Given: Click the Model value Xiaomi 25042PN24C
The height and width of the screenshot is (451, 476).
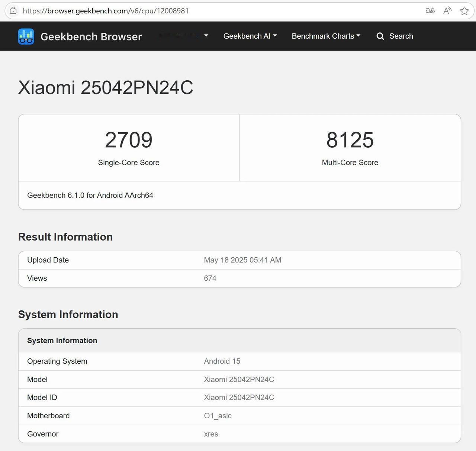Looking at the screenshot, I should click(x=239, y=379).
